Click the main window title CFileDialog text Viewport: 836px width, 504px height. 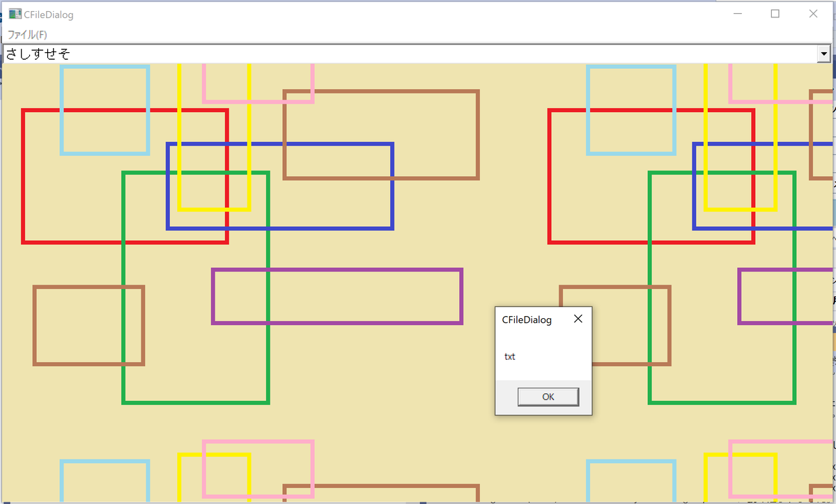pyautogui.click(x=49, y=15)
